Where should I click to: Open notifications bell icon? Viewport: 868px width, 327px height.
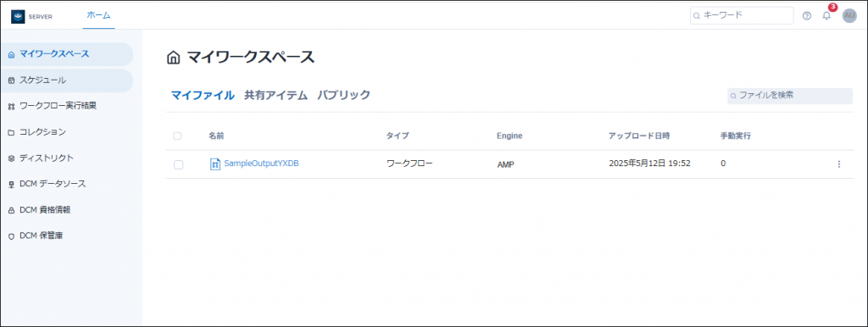coord(826,15)
